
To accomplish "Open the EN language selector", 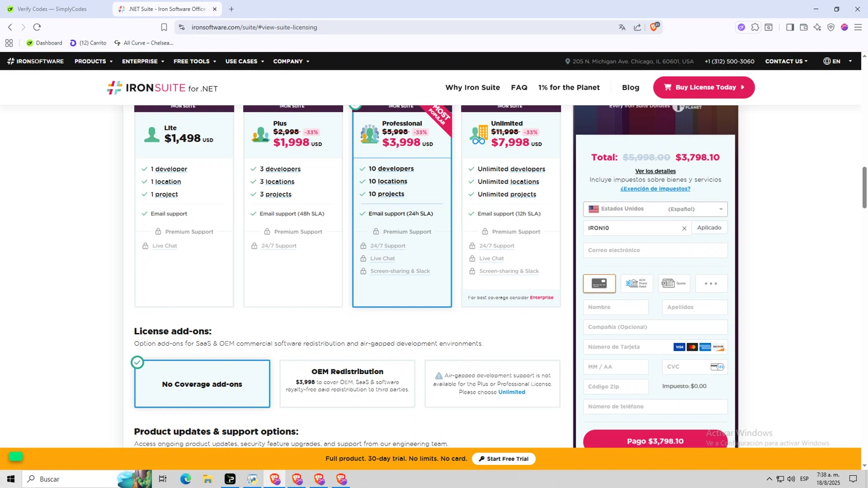I will coord(837,61).
